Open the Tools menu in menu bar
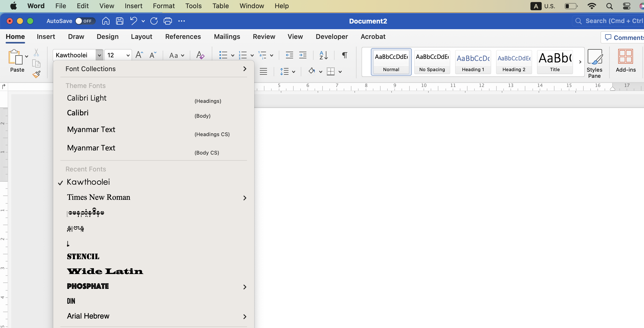Screen dimensions: 644x328 (193, 6)
